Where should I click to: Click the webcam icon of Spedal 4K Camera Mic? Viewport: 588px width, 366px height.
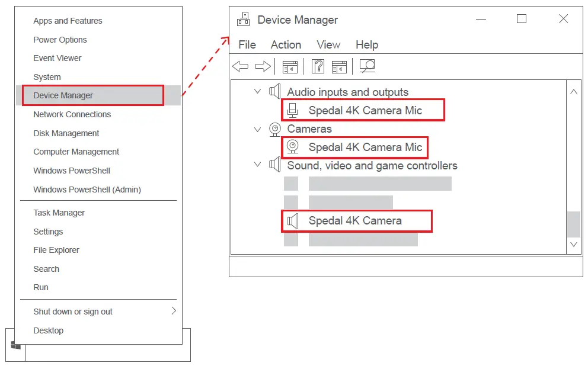(x=292, y=147)
